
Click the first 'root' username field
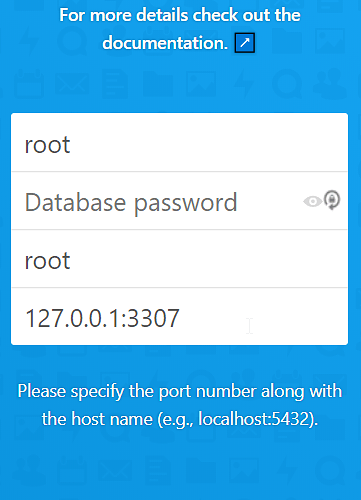coord(180,143)
